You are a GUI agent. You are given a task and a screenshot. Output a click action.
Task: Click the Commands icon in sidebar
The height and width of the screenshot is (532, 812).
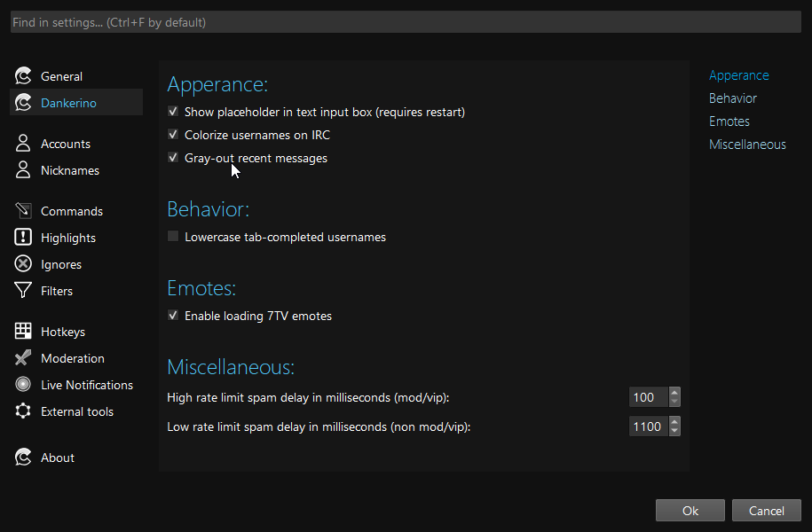tap(23, 211)
